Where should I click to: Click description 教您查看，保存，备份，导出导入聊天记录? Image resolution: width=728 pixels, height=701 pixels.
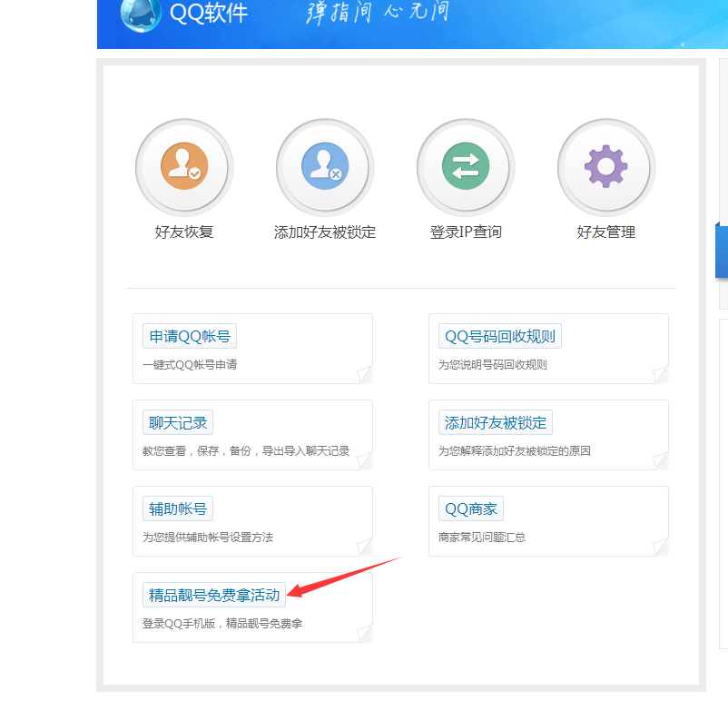point(246,451)
